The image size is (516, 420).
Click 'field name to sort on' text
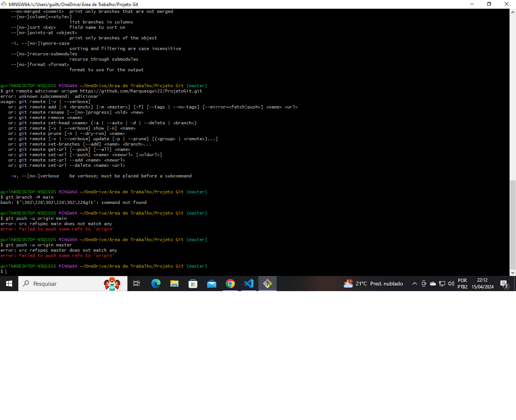pyautogui.click(x=97, y=27)
